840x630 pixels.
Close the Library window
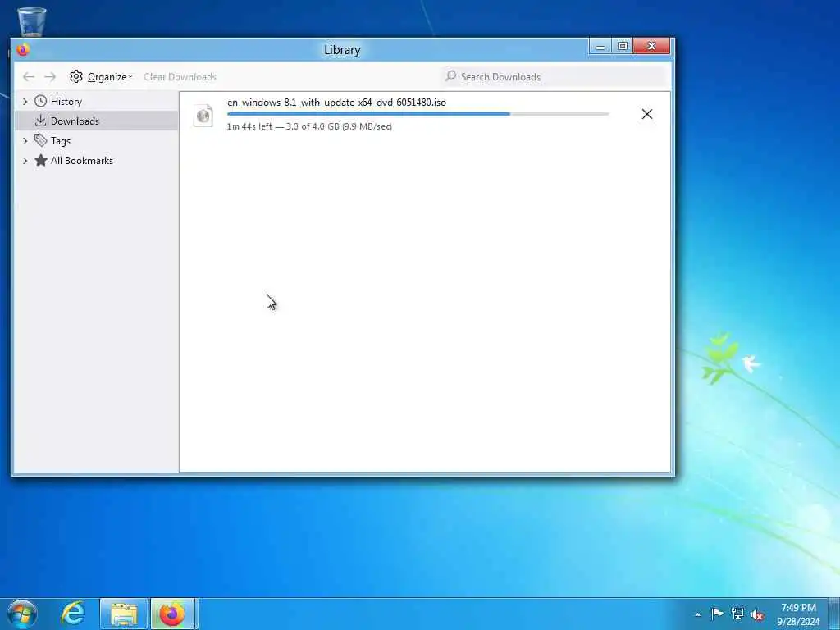(651, 47)
